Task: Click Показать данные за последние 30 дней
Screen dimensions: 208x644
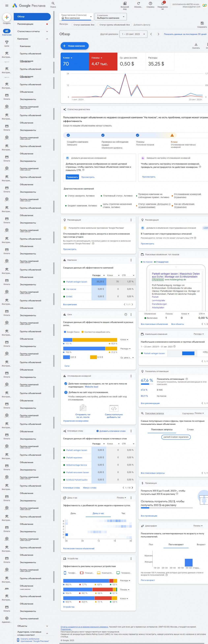Action: [x=185, y=34]
